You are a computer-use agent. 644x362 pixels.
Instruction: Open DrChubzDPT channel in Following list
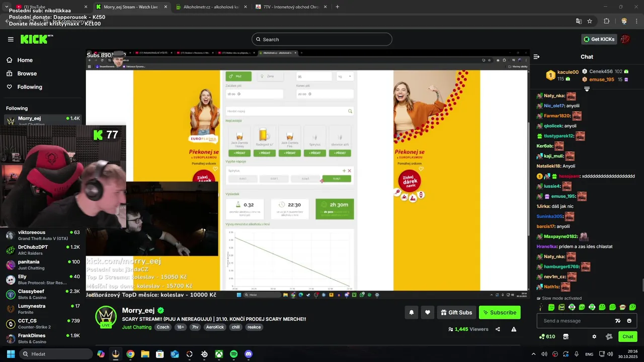[43, 250]
